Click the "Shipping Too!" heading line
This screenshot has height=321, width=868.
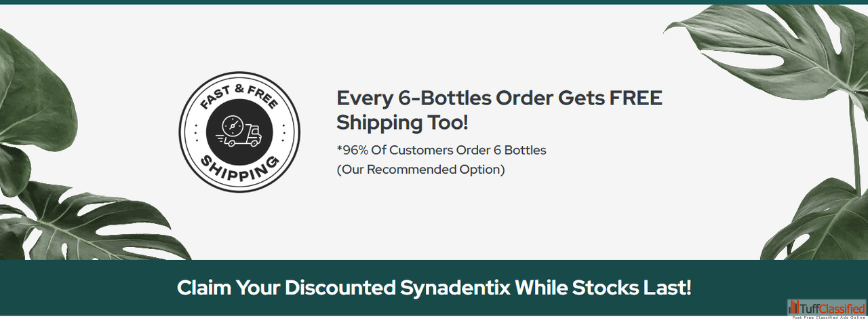coord(403,123)
